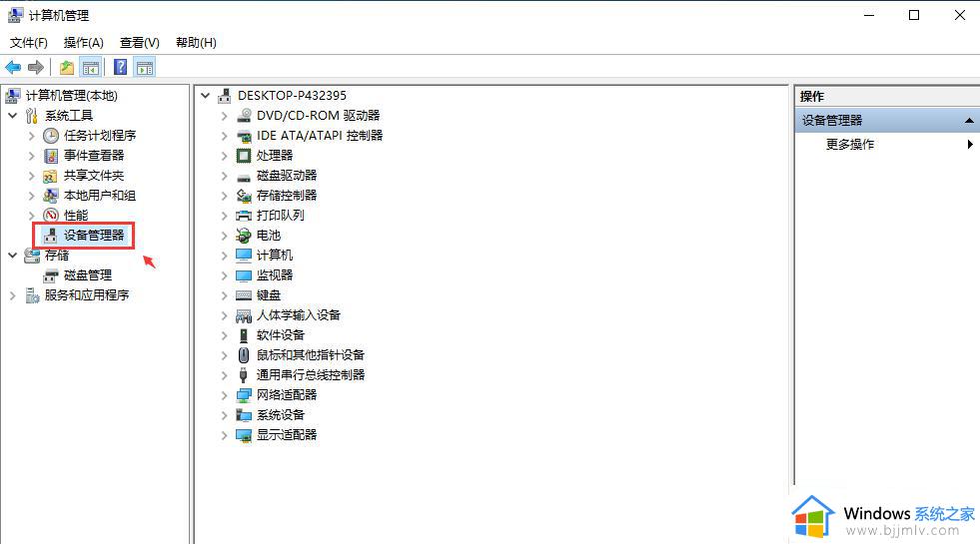Viewport: 980px width, 544px height.
Task: Click the 事件查看器 icon in tree
Action: [51, 156]
